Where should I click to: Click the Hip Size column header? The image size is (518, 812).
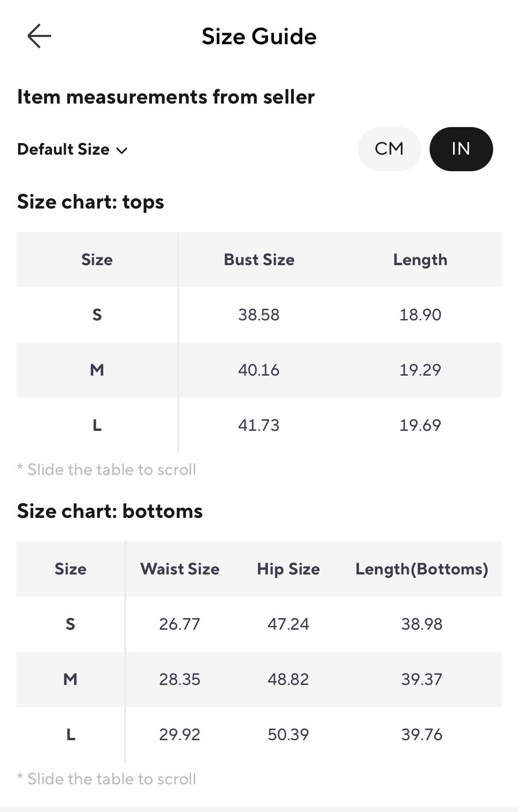coord(288,569)
